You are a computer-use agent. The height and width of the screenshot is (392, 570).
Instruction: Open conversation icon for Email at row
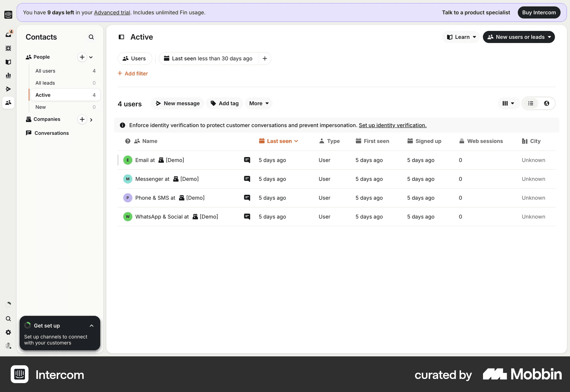point(247,160)
